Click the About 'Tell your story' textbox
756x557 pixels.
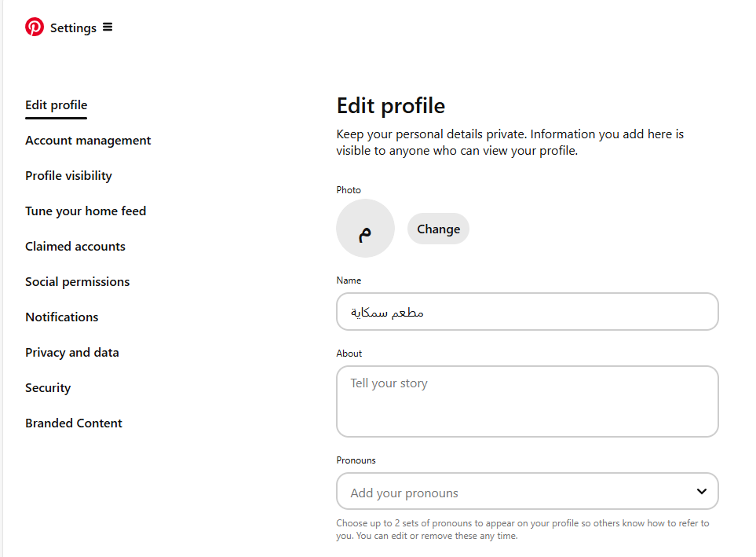(527, 401)
